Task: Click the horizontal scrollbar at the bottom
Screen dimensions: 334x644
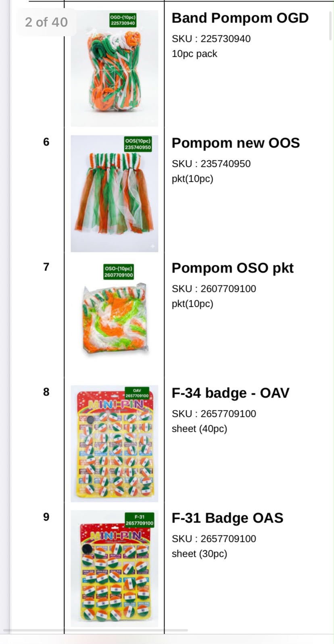Action: 95,630
